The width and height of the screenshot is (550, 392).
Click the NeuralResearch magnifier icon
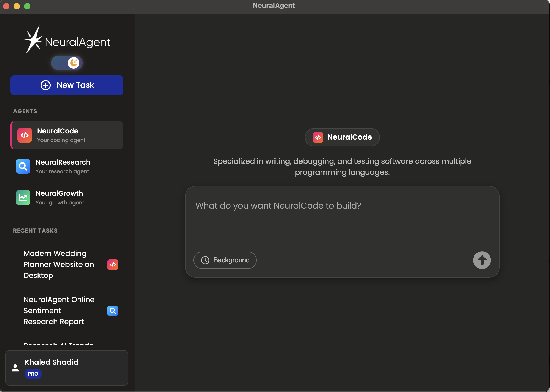(23, 166)
